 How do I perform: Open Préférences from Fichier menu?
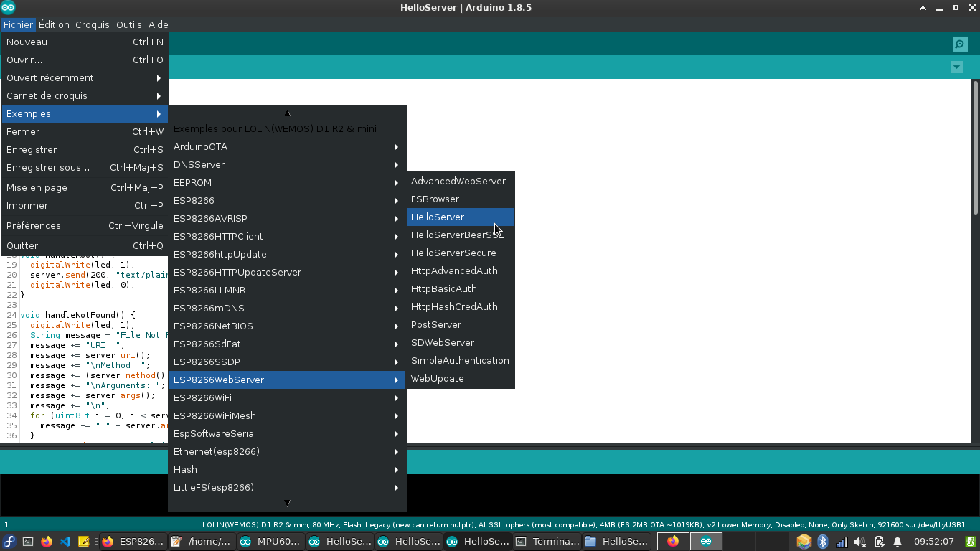[x=85, y=226]
